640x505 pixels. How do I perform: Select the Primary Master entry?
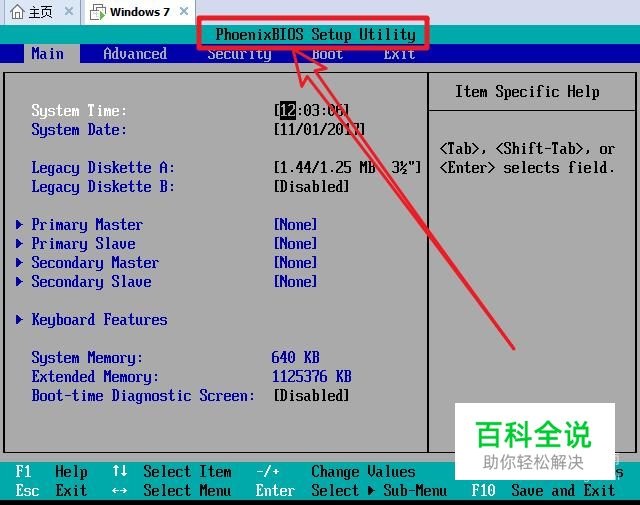[87, 225]
